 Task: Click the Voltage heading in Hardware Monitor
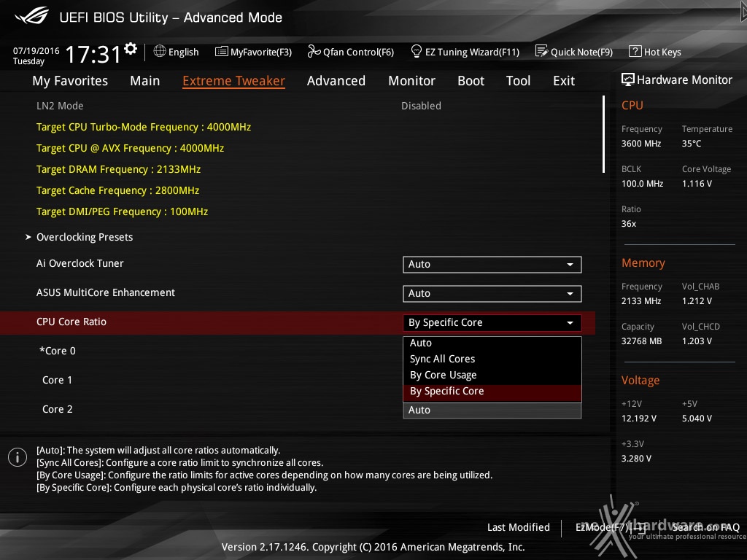[640, 381]
